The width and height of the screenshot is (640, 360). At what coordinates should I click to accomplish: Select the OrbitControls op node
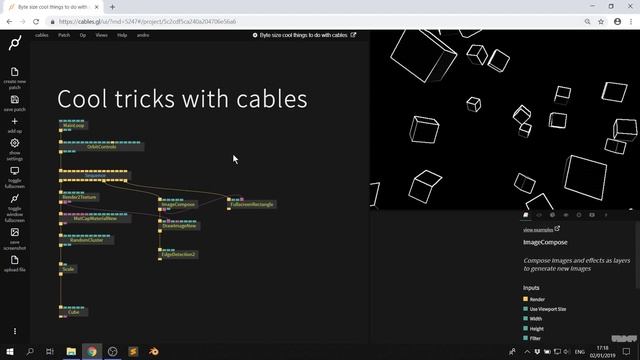pos(102,147)
